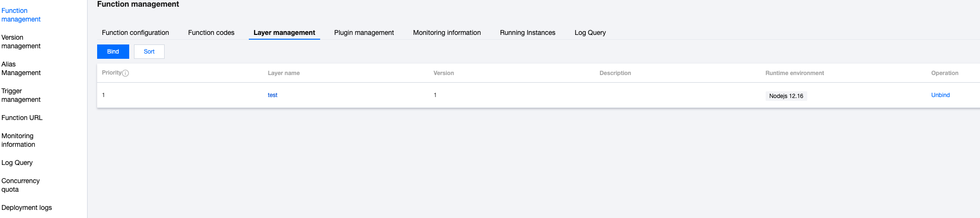980x218 pixels.
Task: Unbind the test layer
Action: [940, 95]
